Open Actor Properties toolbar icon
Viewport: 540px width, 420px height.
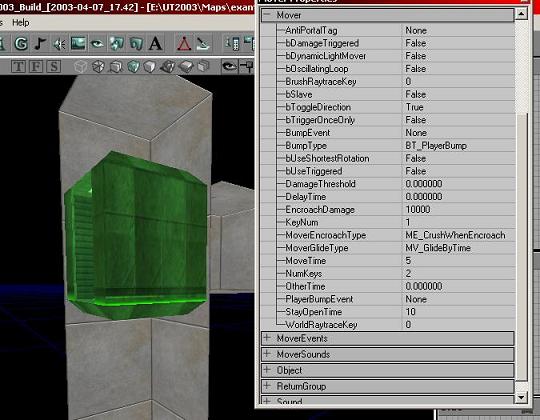[232, 44]
